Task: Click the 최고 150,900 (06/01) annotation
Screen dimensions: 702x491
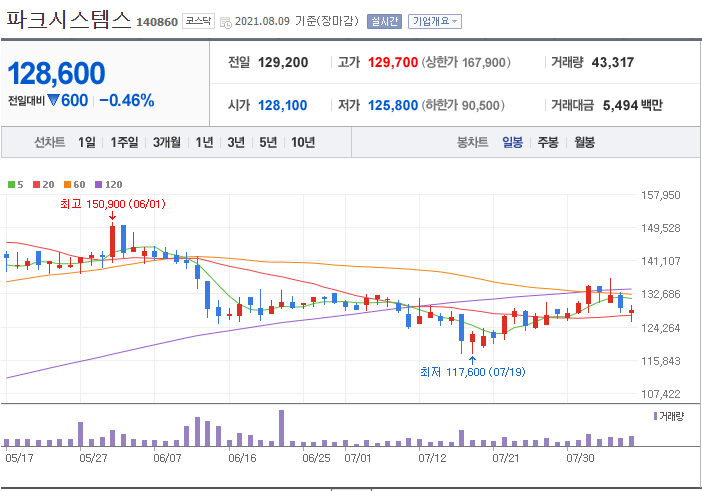Action: click(x=113, y=204)
